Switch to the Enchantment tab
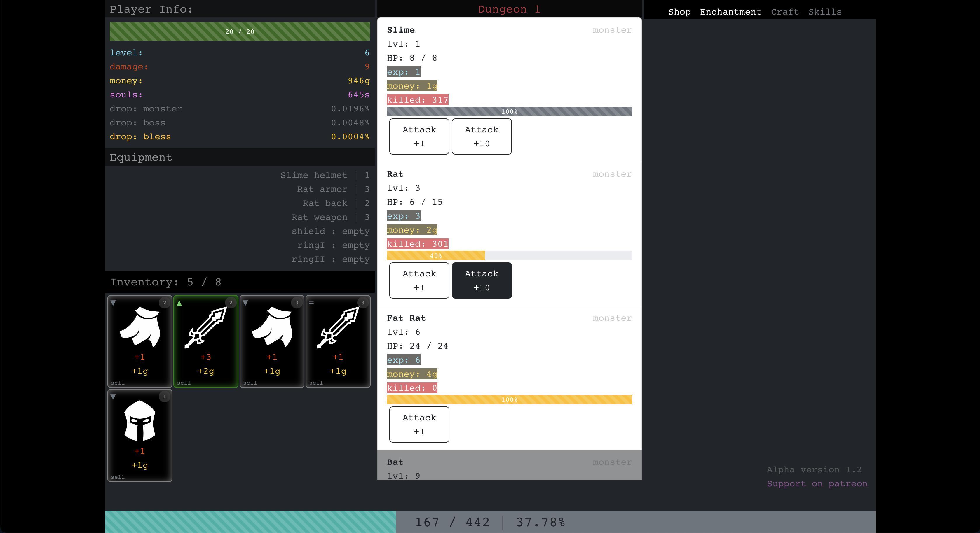Viewport: 980px width, 533px height. [730, 12]
